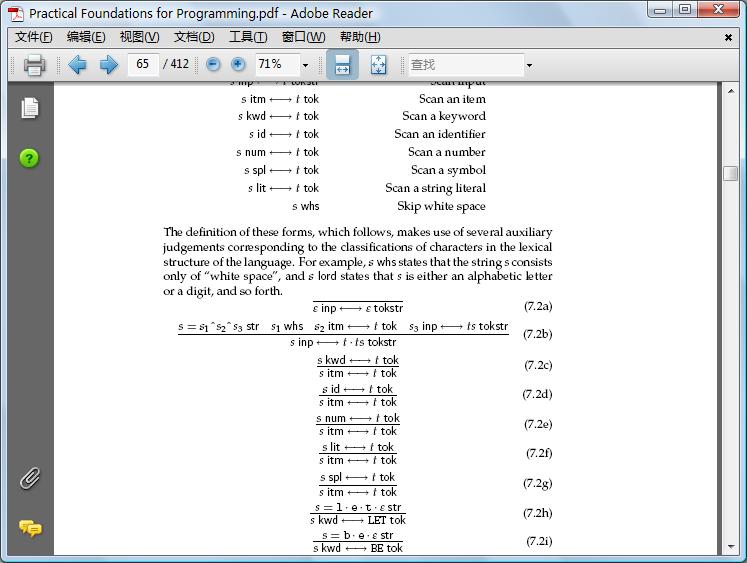Click the scroll down arrow

[730, 546]
